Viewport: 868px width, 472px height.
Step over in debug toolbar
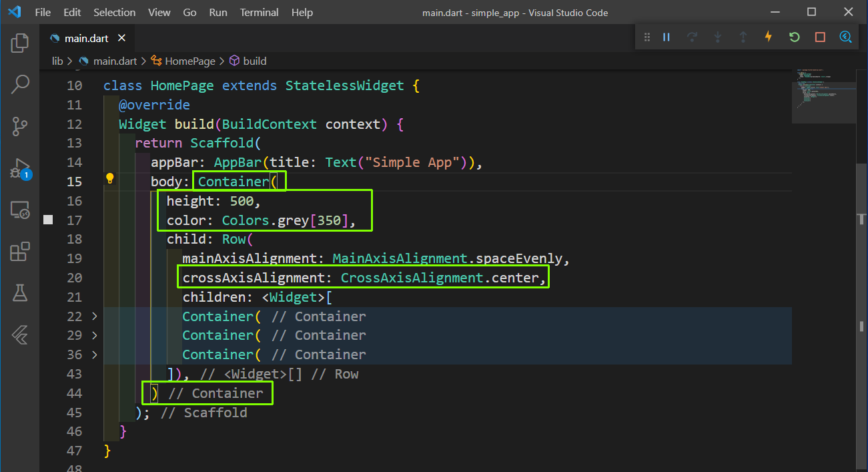(x=692, y=37)
